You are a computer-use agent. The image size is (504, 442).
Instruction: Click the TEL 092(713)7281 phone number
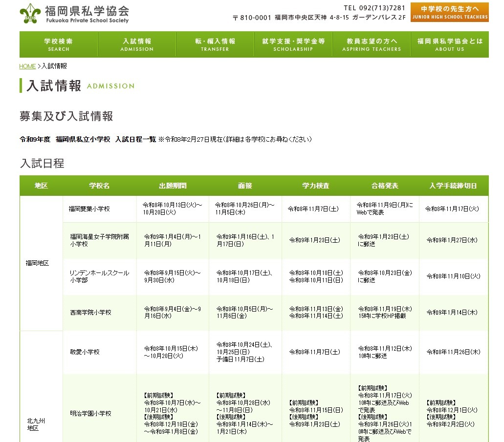374,8
